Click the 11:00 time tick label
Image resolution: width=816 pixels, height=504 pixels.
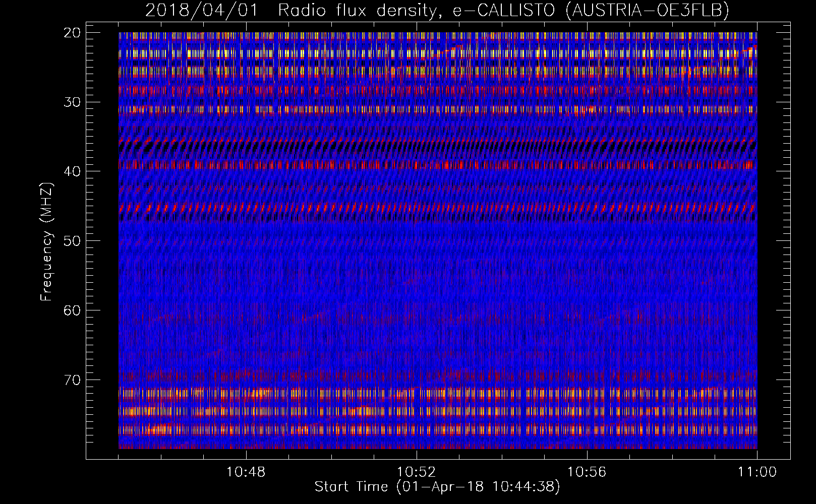[757, 472]
